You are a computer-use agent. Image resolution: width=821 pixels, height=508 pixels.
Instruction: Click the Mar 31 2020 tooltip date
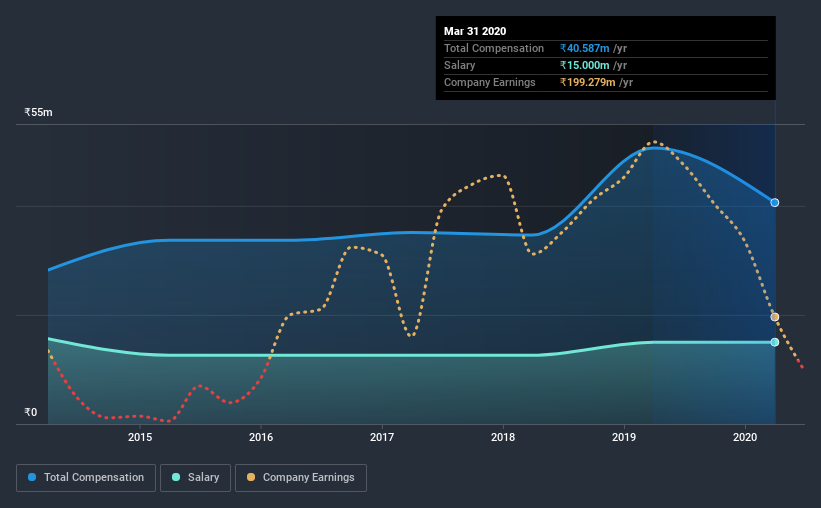point(475,31)
